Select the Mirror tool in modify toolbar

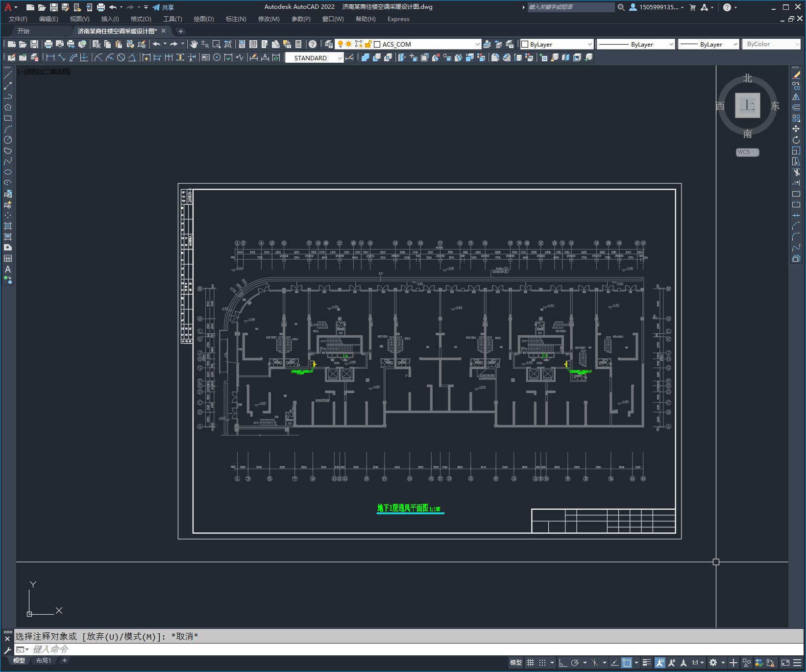(796, 97)
